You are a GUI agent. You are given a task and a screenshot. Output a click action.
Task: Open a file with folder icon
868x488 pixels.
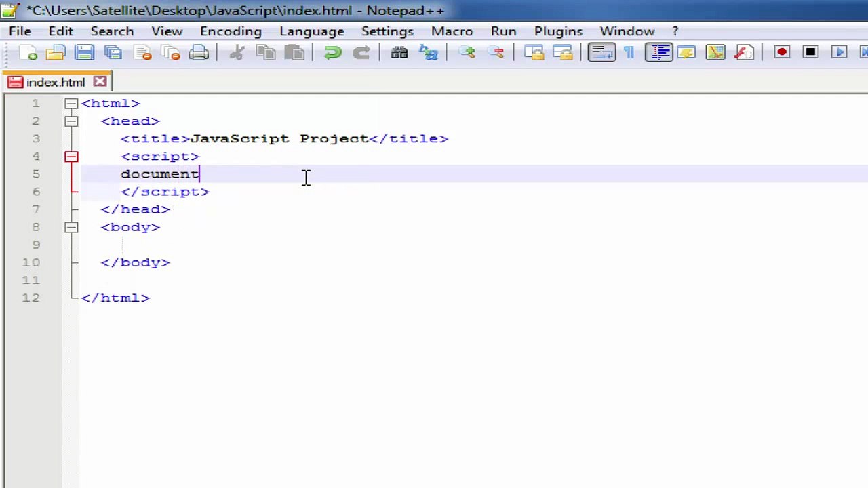56,53
